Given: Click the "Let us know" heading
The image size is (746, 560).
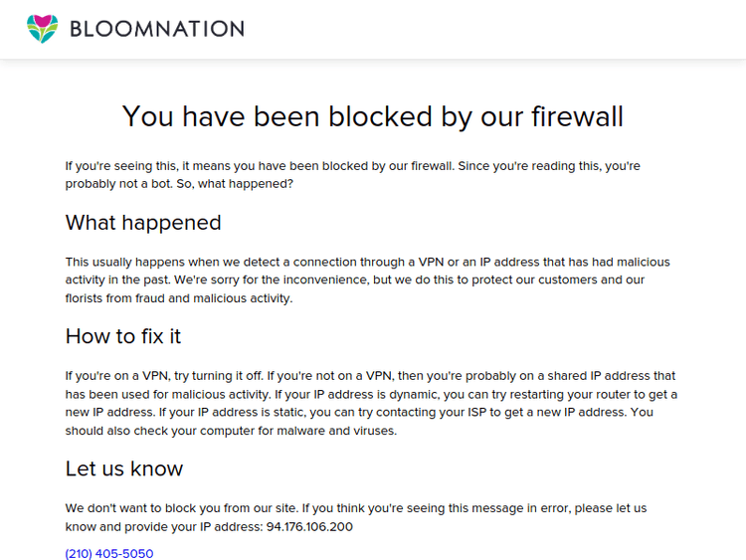Looking at the screenshot, I should coord(124,468).
